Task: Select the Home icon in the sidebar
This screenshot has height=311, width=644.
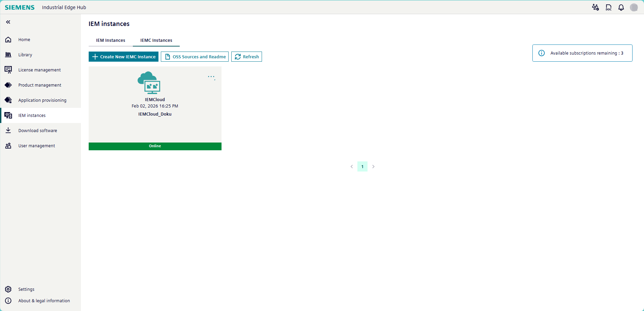Action: point(8,39)
